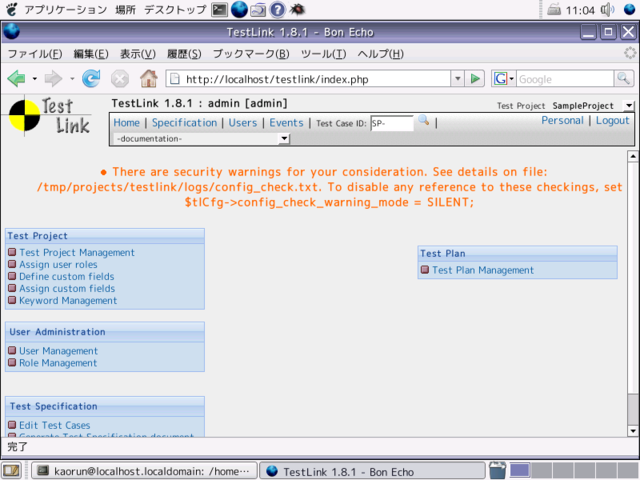Reload the page with the refresh icon
This screenshot has width=640, height=480.
(91, 78)
